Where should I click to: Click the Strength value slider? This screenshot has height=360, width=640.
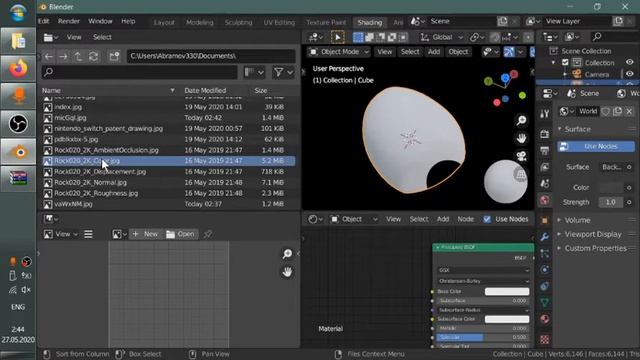[x=610, y=202]
